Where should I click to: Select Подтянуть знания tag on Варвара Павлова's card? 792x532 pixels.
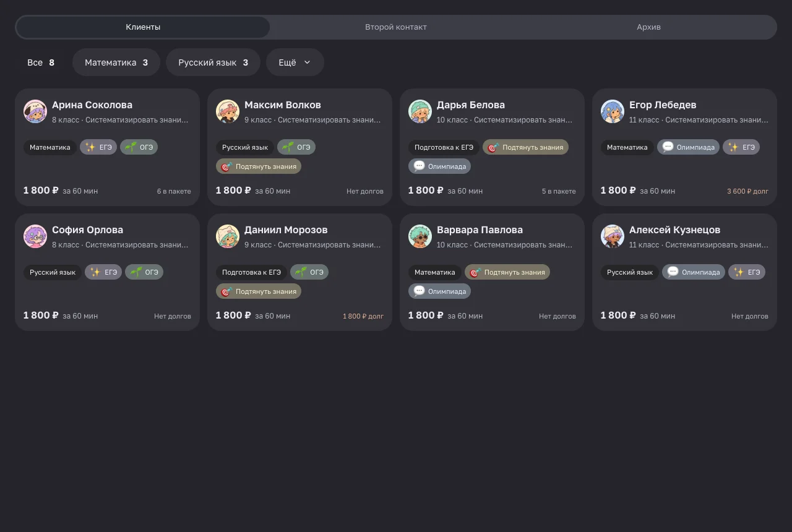point(507,272)
